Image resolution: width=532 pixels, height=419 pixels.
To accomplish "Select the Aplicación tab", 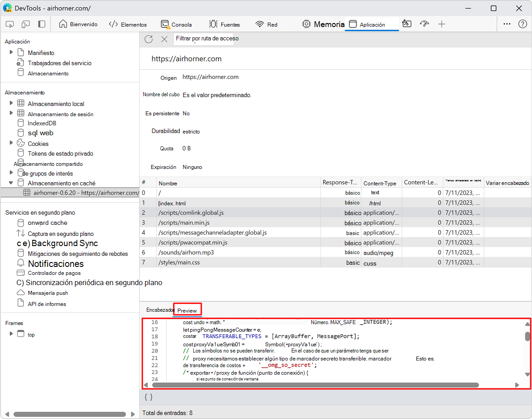I will click(x=372, y=24).
